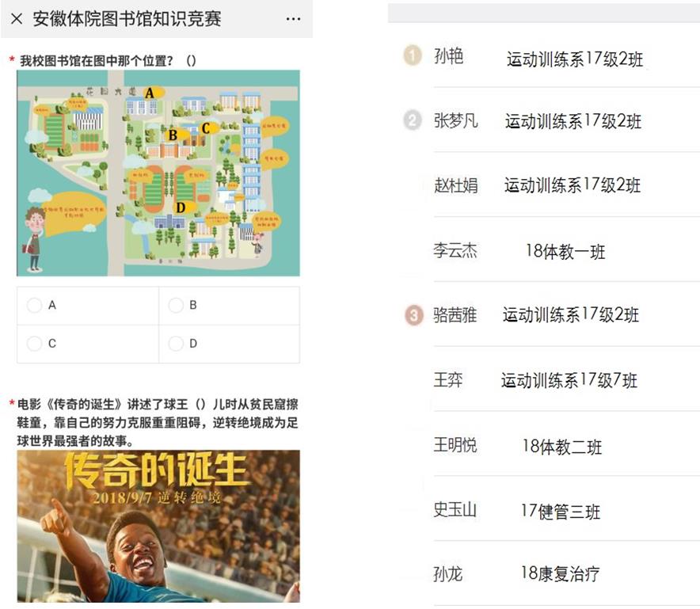Click marker B on campus map
The width and height of the screenshot is (700, 609).
(173, 135)
